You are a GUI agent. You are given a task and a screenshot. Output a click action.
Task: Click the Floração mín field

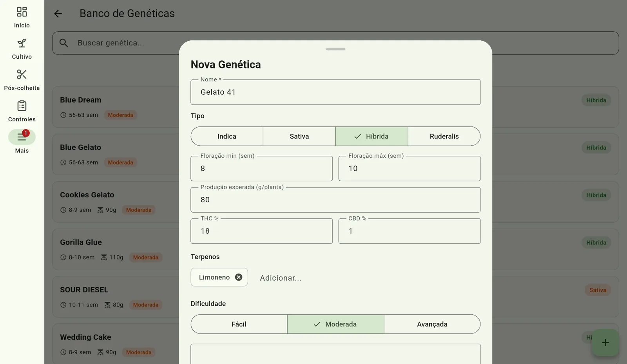[x=261, y=168]
